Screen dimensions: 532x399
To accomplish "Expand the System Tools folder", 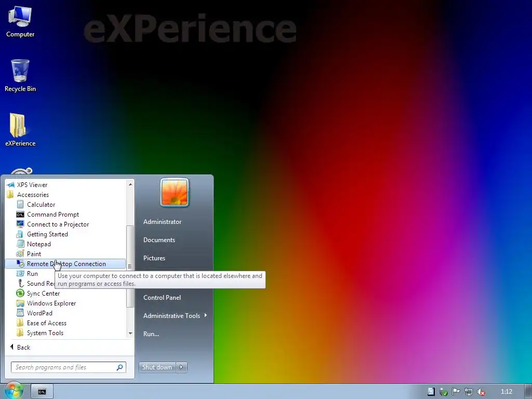I will (45, 333).
